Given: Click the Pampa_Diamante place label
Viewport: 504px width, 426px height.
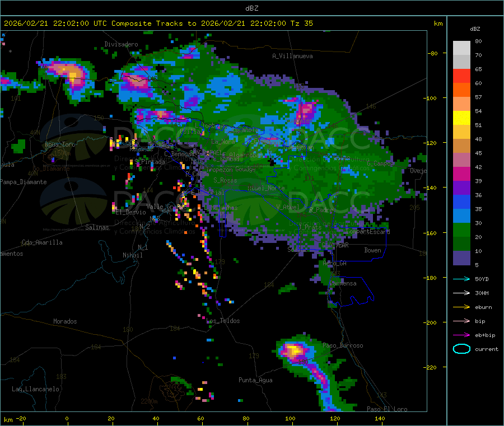Looking at the screenshot, I should click(24, 182).
